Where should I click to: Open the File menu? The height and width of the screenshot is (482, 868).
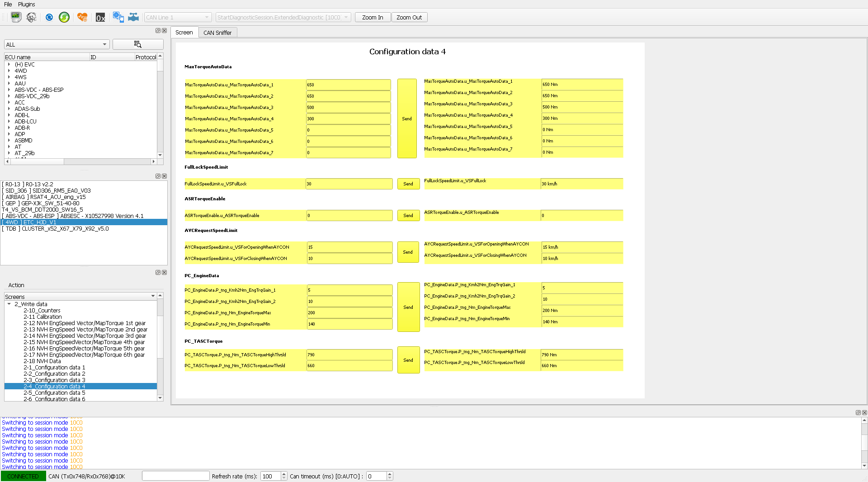(8, 4)
